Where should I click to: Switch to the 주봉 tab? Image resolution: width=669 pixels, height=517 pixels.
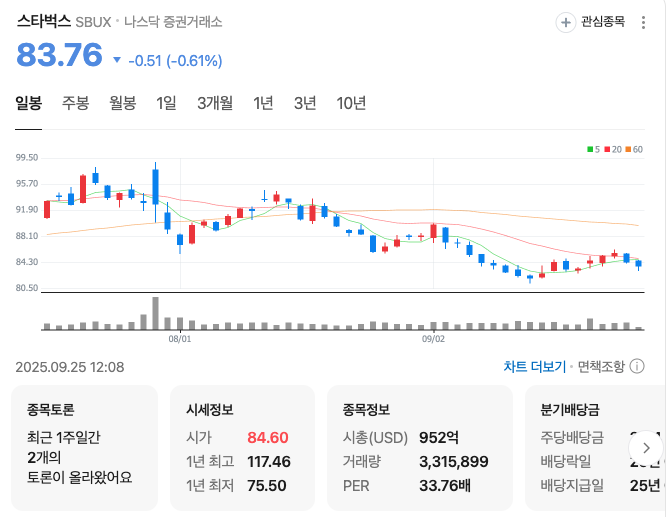coord(76,103)
